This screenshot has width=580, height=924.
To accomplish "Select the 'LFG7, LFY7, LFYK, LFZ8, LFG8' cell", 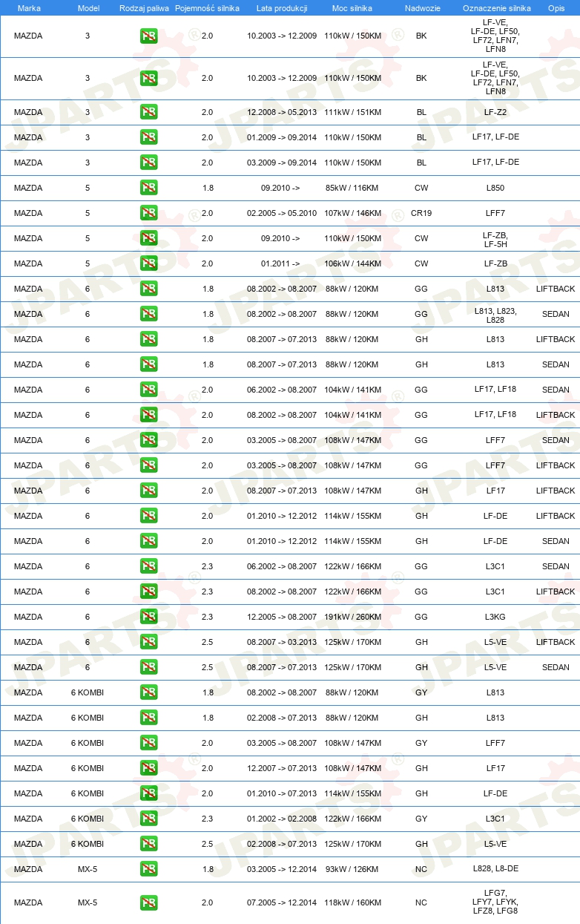I will tap(495, 902).
